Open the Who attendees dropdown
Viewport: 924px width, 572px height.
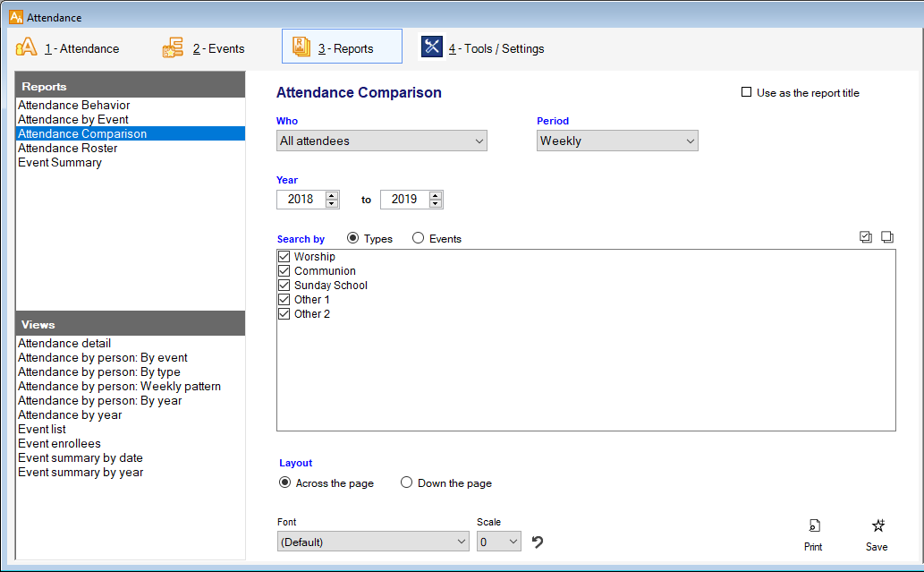click(x=382, y=141)
